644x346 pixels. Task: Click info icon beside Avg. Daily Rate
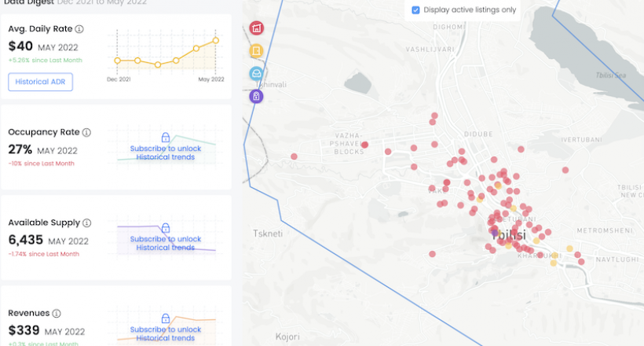point(80,29)
